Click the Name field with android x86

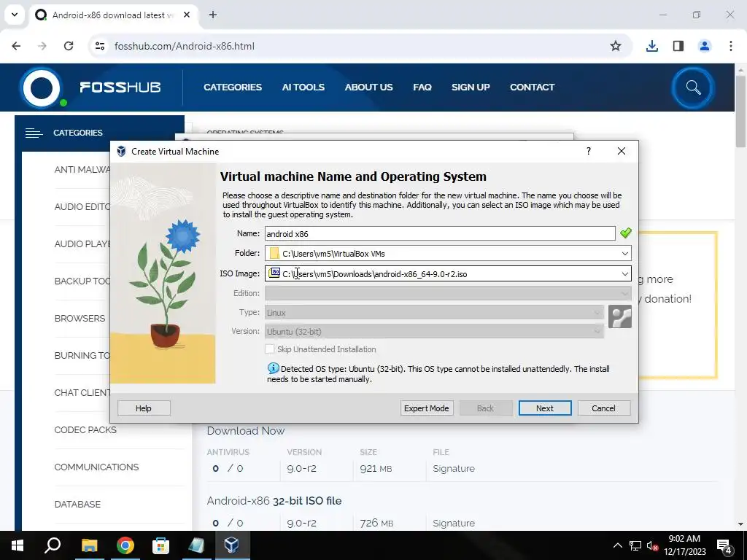440,233
